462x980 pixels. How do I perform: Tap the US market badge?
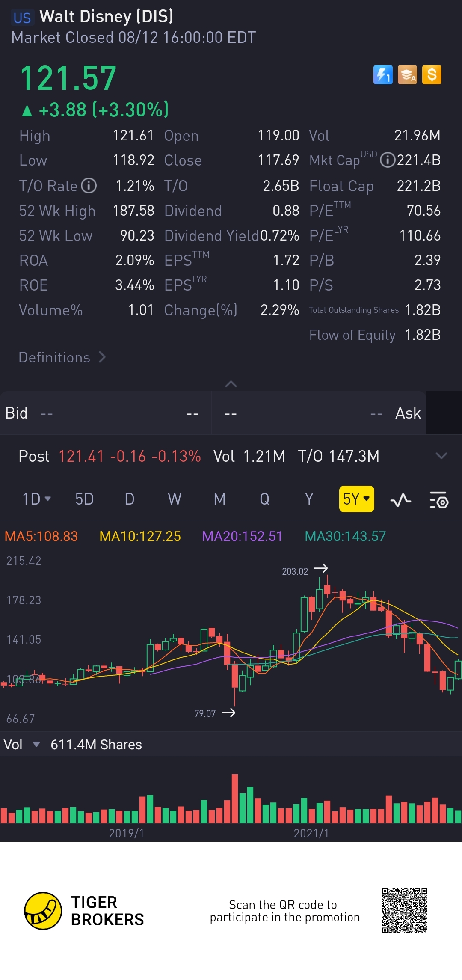(22, 18)
